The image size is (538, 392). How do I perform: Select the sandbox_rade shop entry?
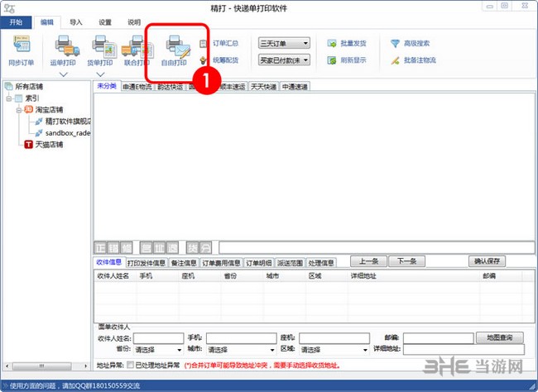[x=63, y=132]
